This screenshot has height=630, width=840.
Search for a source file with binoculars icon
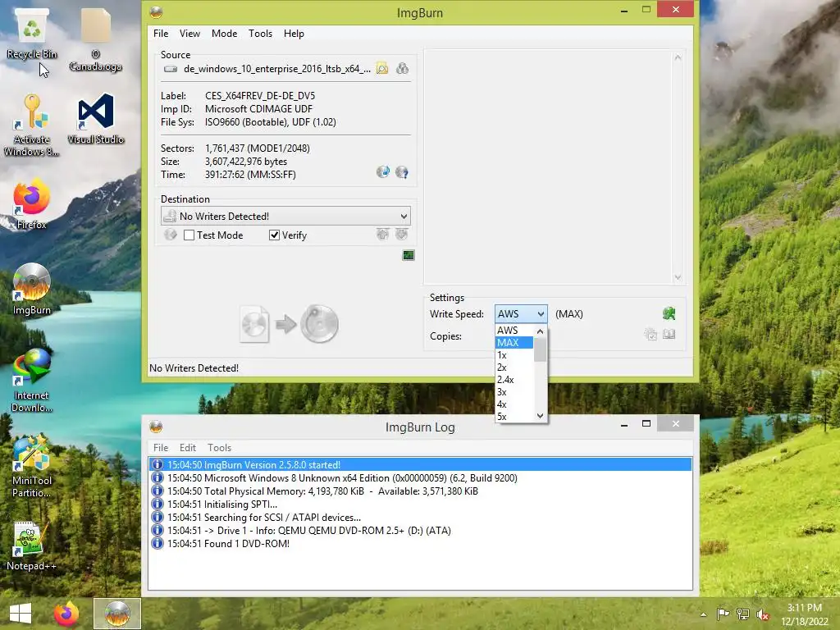pos(402,69)
